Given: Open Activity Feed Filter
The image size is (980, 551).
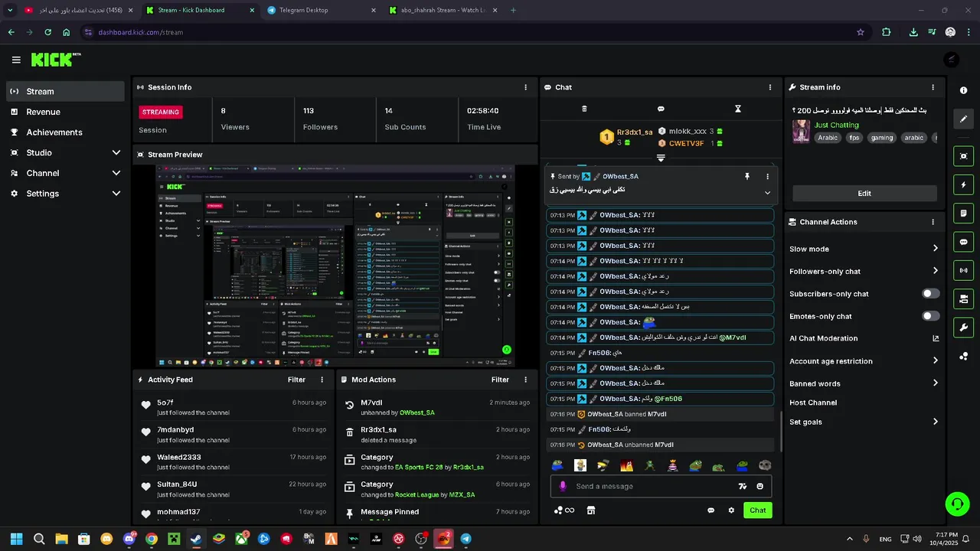Looking at the screenshot, I should (296, 380).
